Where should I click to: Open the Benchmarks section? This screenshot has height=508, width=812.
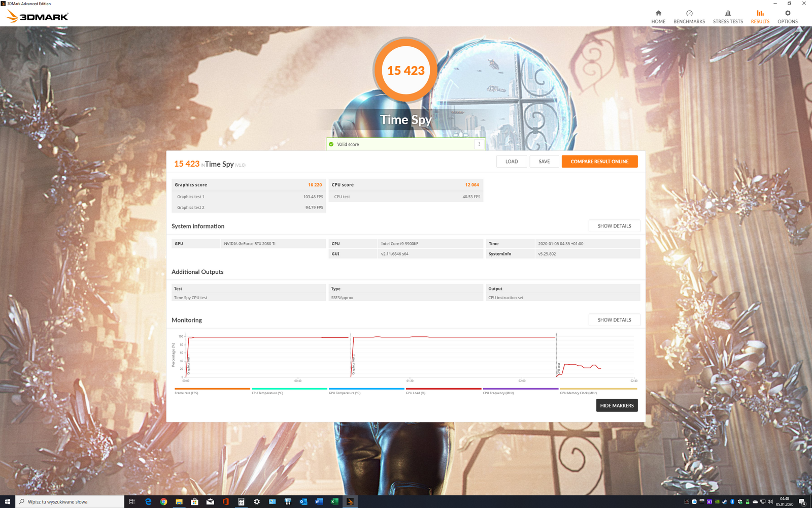click(689, 17)
